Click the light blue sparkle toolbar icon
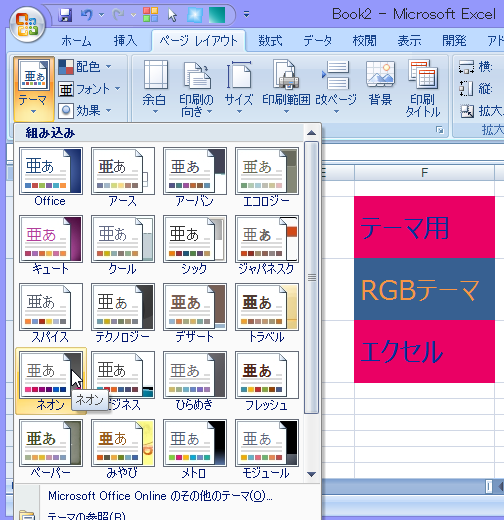The width and height of the screenshot is (504, 520). point(195,15)
